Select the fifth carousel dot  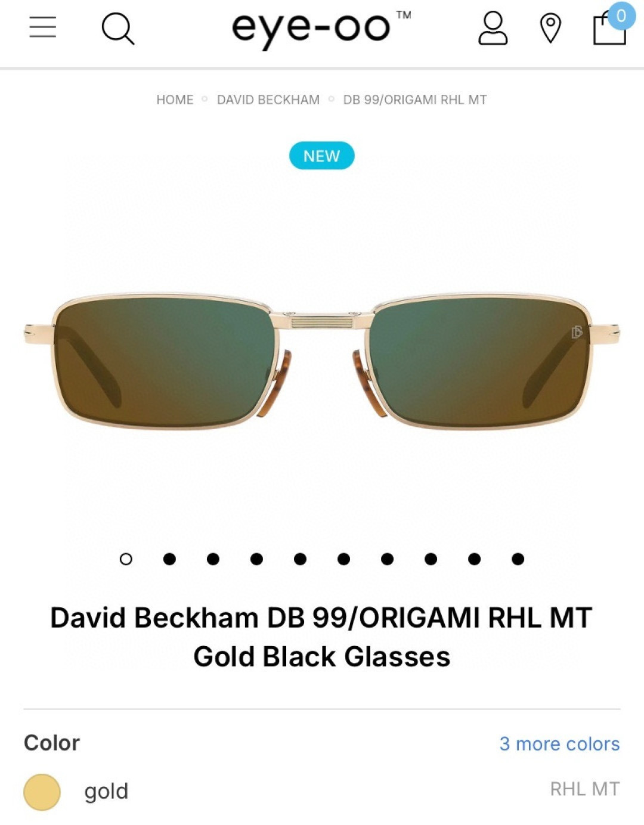click(300, 559)
